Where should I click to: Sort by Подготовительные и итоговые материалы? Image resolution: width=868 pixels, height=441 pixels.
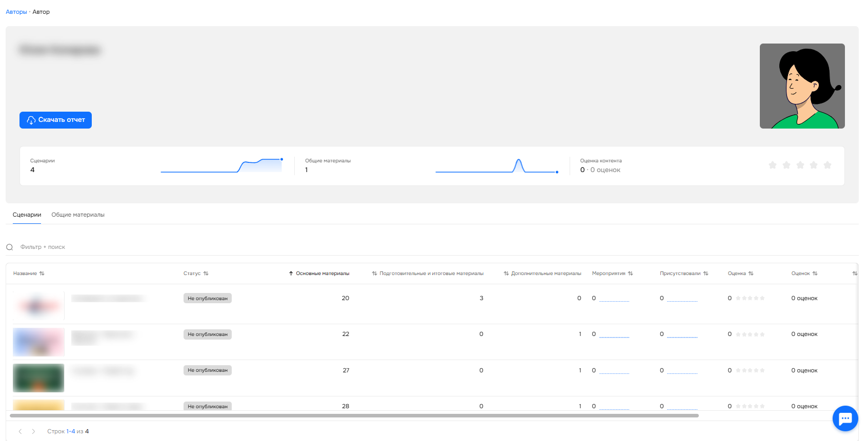coord(428,274)
